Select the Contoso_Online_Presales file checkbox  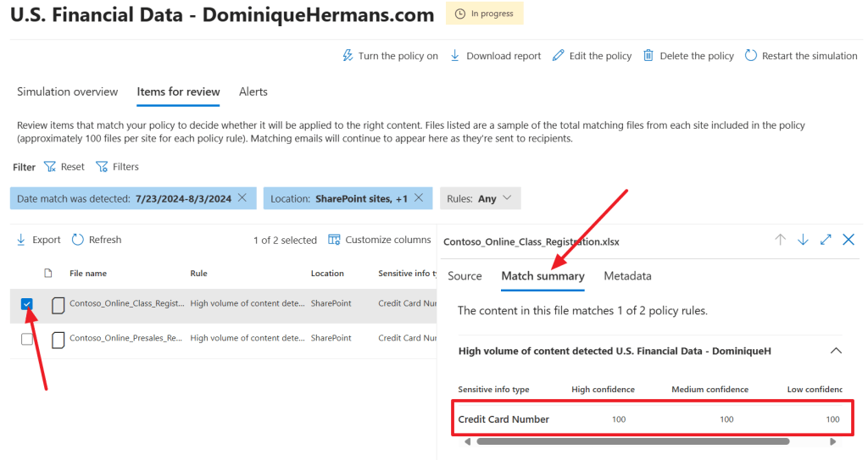[x=27, y=339]
